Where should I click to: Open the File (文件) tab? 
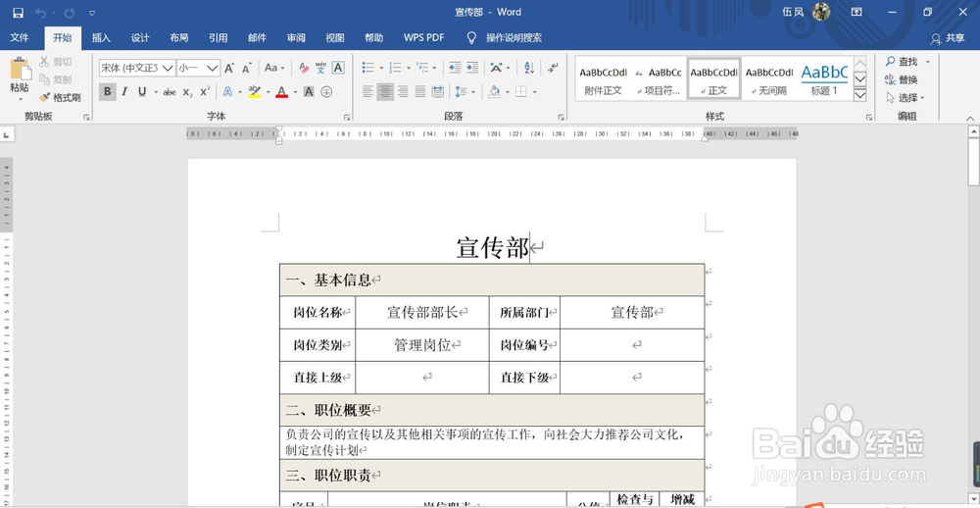tap(20, 38)
